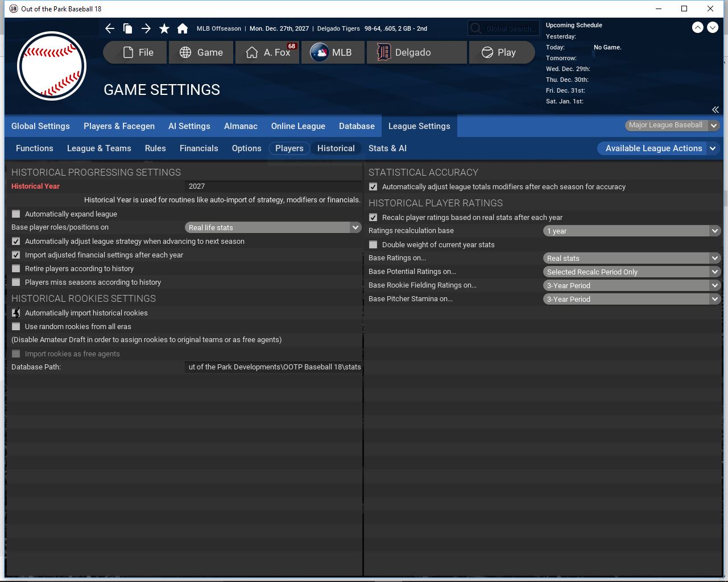The height and width of the screenshot is (582, 728).
Task: Collapse the schedule panel with double chevron
Action: [715, 110]
